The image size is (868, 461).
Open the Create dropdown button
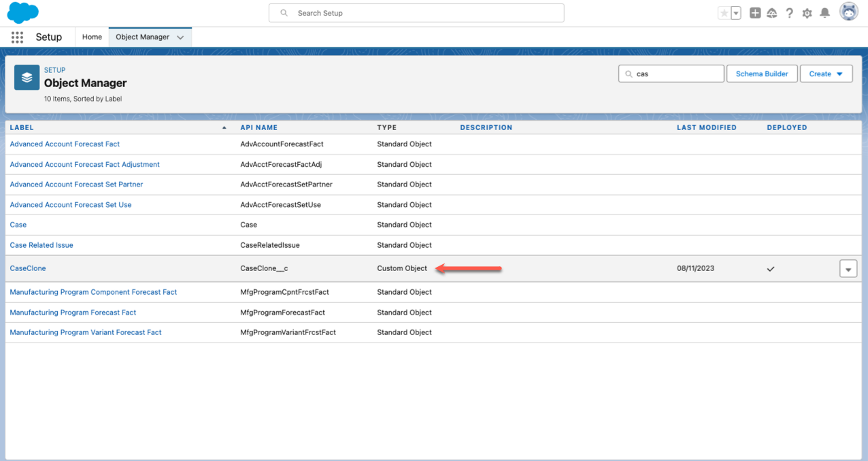click(826, 74)
